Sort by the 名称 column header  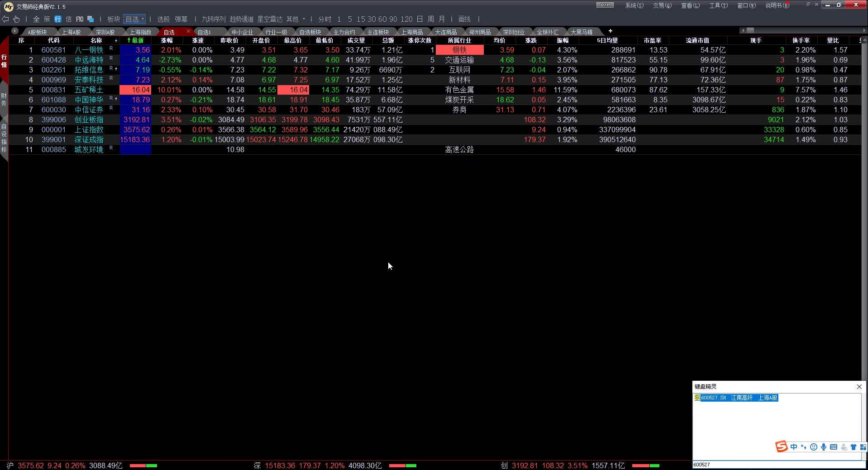pos(96,40)
